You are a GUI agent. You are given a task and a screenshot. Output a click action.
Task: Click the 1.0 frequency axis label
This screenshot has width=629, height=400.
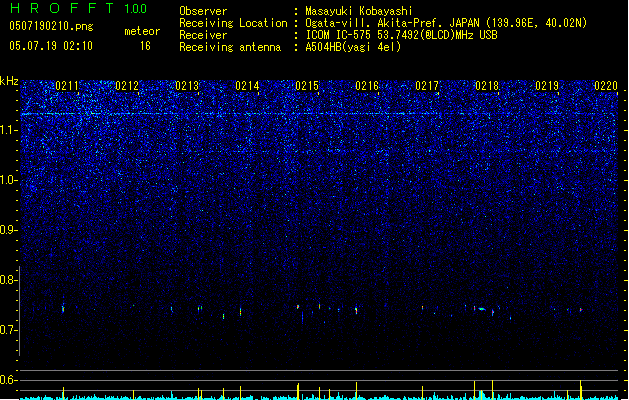tap(9, 180)
